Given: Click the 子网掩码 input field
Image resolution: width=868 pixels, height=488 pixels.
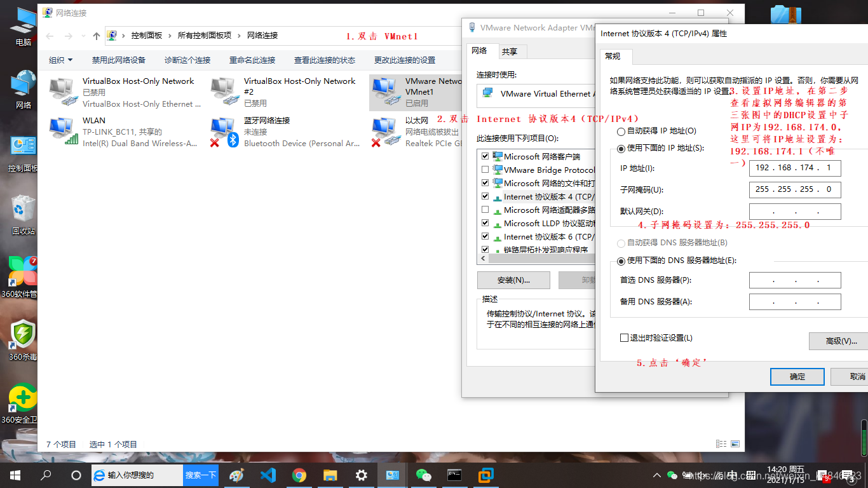Looking at the screenshot, I should point(795,189).
